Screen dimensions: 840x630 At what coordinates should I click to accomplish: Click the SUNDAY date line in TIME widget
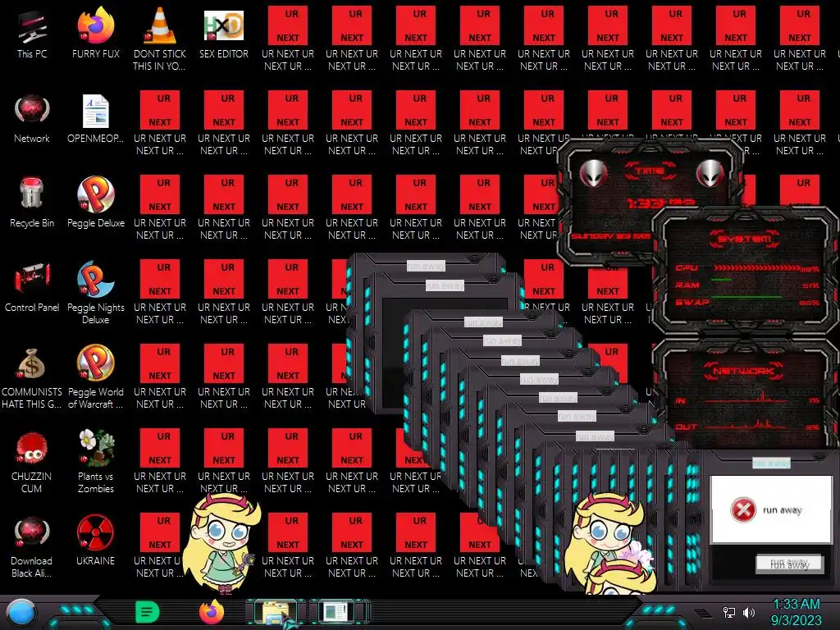coord(610,235)
